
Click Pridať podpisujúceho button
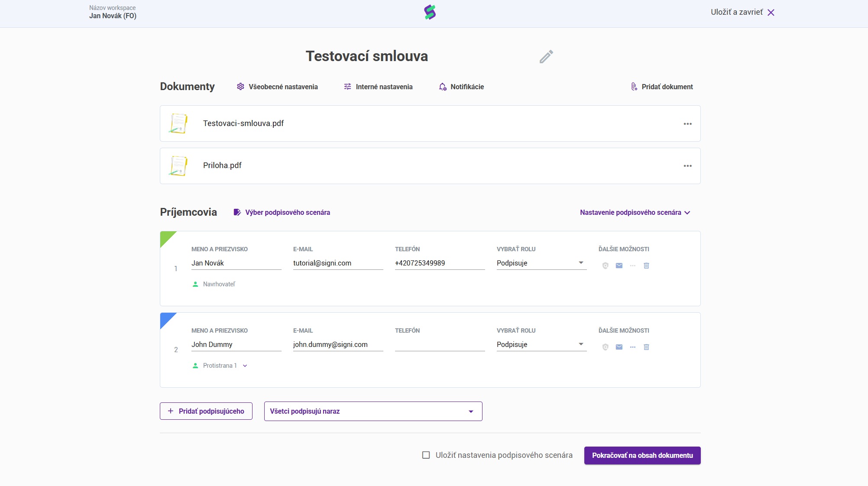pos(206,411)
